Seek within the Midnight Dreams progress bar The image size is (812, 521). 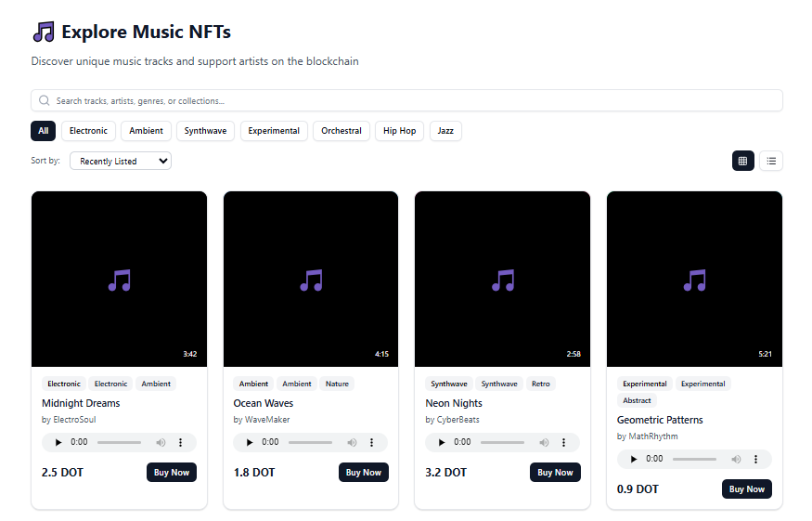119,442
